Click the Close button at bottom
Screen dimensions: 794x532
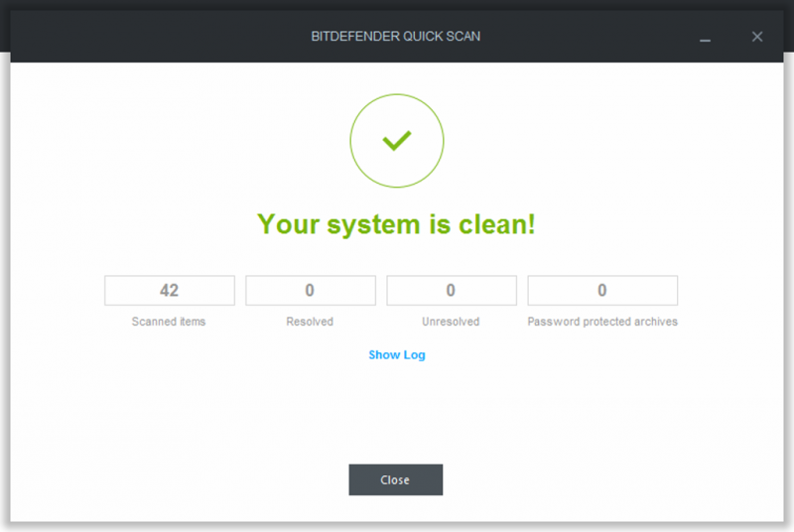395,479
